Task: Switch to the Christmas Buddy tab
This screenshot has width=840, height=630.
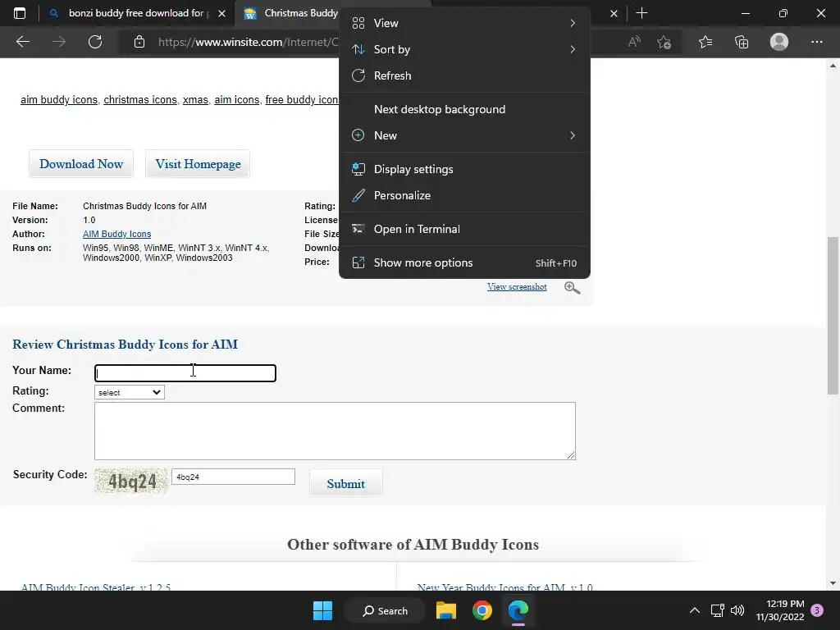Action: 292,13
